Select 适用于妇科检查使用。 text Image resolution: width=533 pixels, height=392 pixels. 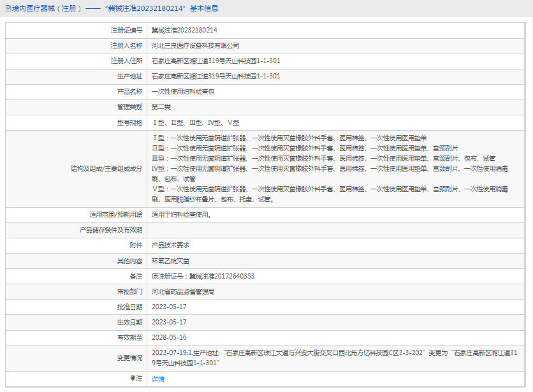tap(182, 215)
